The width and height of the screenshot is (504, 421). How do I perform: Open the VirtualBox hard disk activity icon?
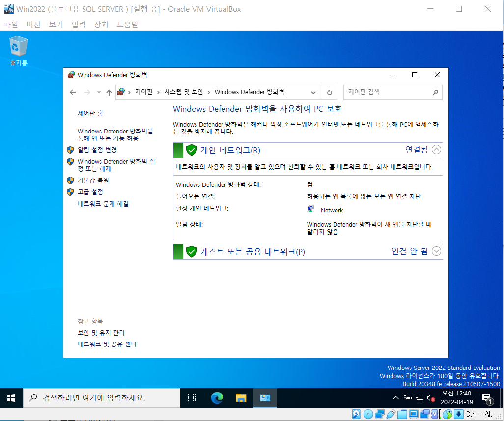356,414
